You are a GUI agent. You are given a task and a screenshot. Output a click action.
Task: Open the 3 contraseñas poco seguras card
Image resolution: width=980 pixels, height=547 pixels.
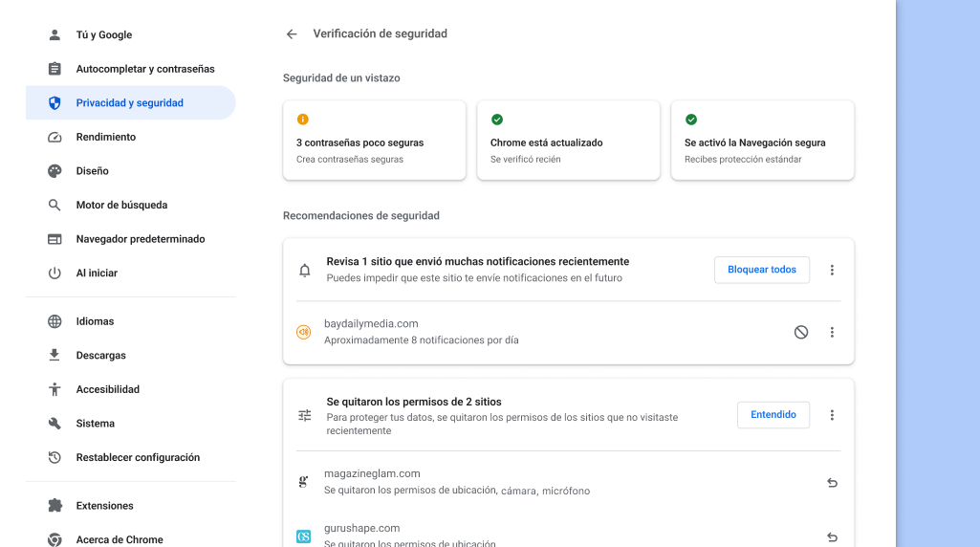375,140
